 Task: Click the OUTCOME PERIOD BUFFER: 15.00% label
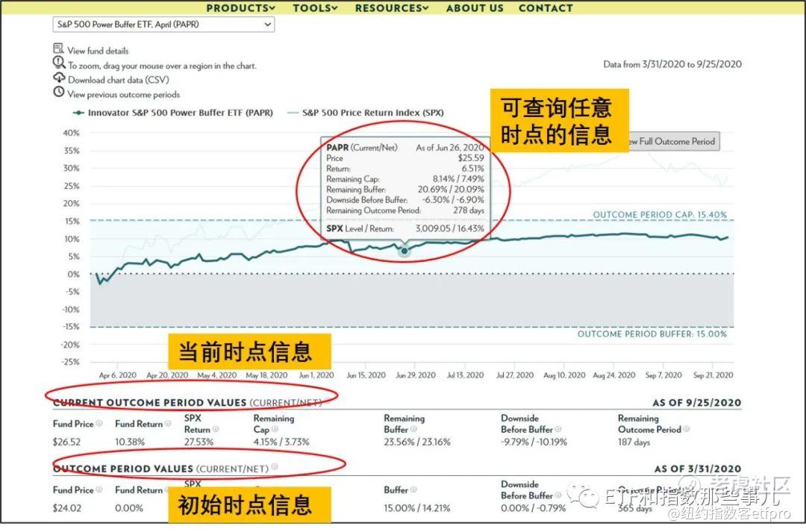652,334
